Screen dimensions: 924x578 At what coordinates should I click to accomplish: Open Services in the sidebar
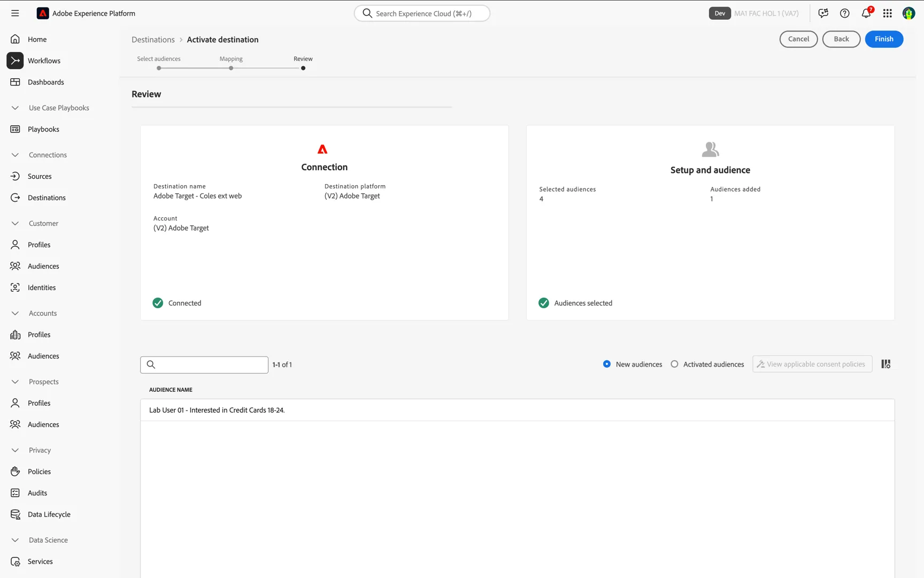40,561
